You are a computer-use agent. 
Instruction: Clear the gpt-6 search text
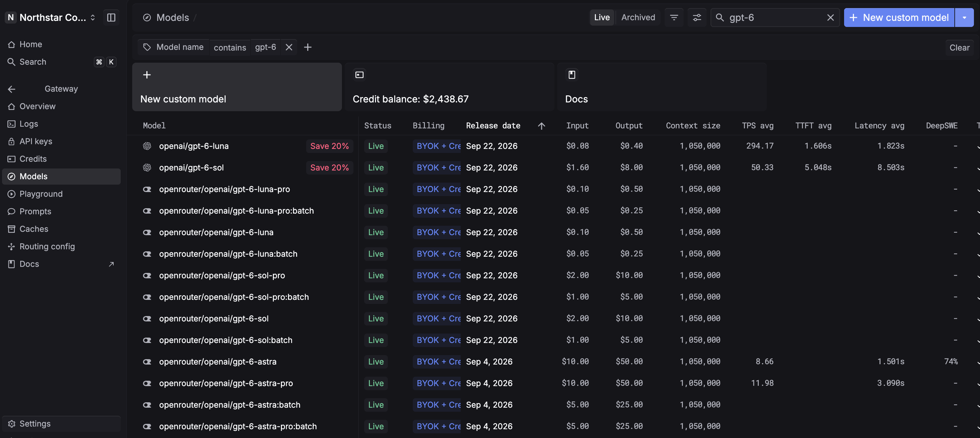(x=830, y=18)
